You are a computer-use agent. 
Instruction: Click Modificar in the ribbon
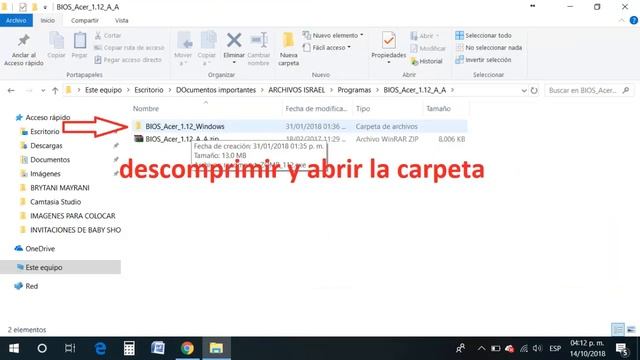[x=428, y=49]
